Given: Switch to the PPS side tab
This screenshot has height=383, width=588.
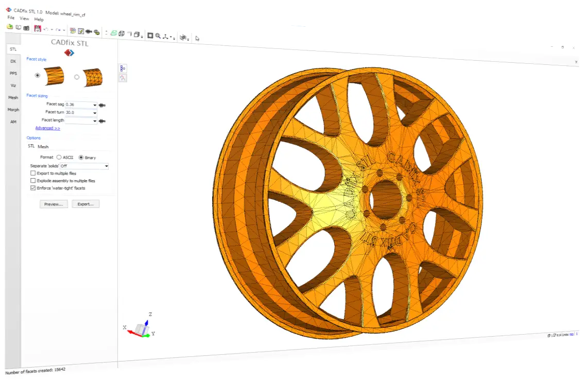Looking at the screenshot, I should coord(13,74).
